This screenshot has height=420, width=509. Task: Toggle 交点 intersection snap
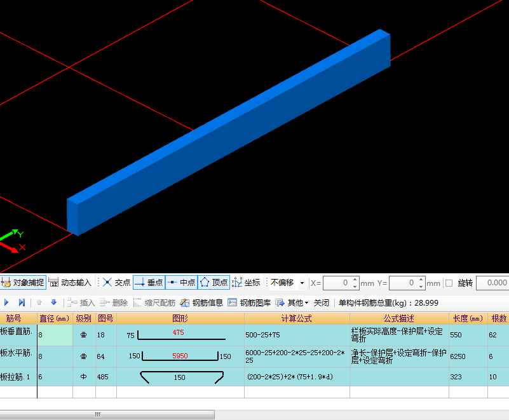click(x=116, y=283)
